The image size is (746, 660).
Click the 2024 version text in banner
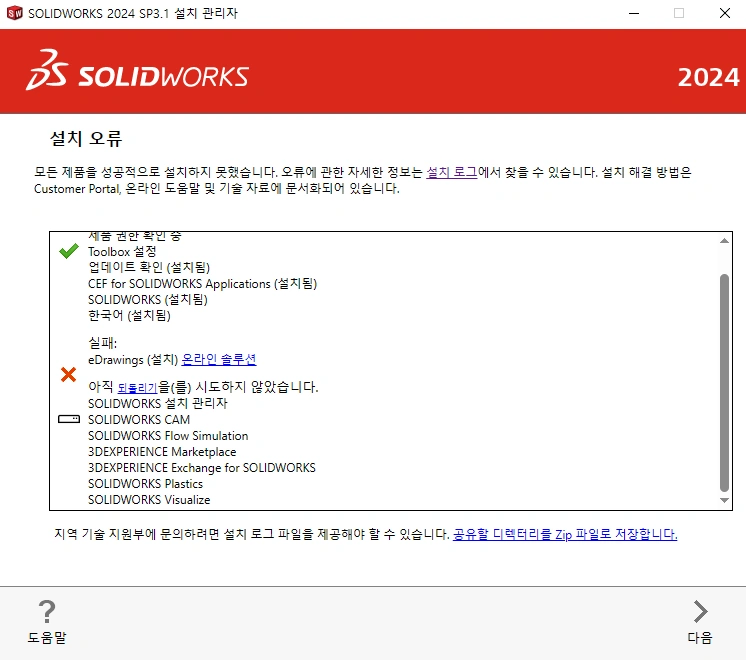coord(708,77)
